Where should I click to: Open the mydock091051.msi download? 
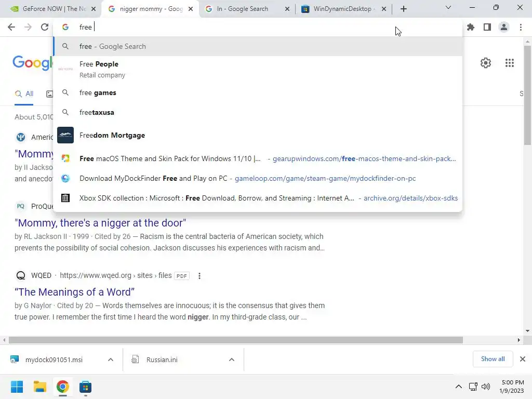54,360
